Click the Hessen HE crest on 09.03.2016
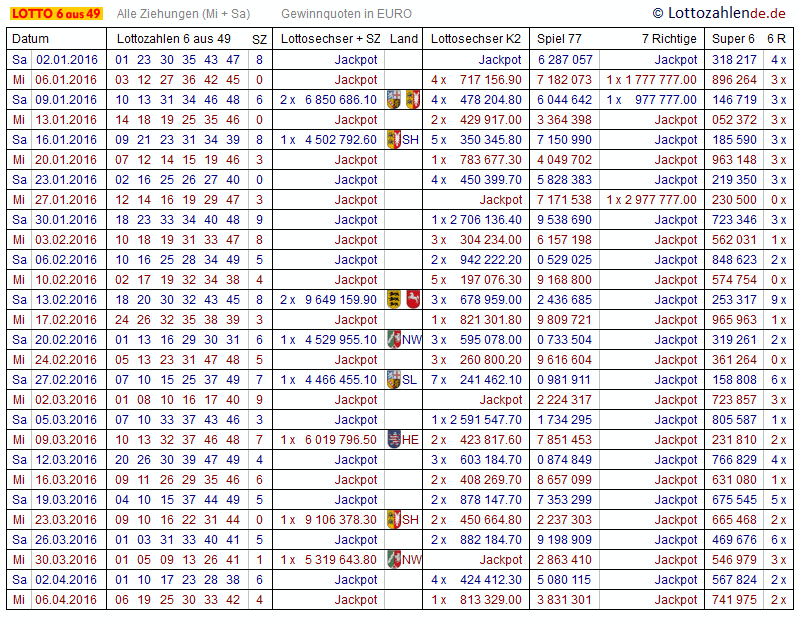Viewport: 800px width, 620px height. 394,440
